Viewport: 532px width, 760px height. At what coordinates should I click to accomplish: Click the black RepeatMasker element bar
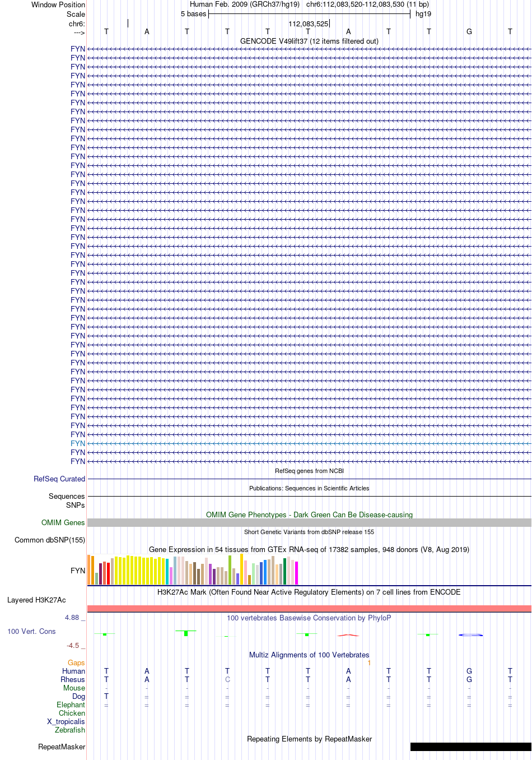[x=470, y=747]
